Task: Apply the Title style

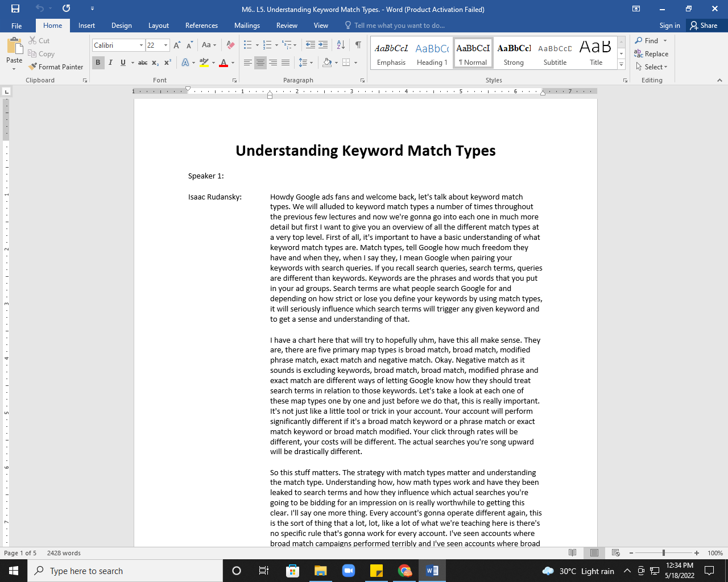Action: pos(595,53)
